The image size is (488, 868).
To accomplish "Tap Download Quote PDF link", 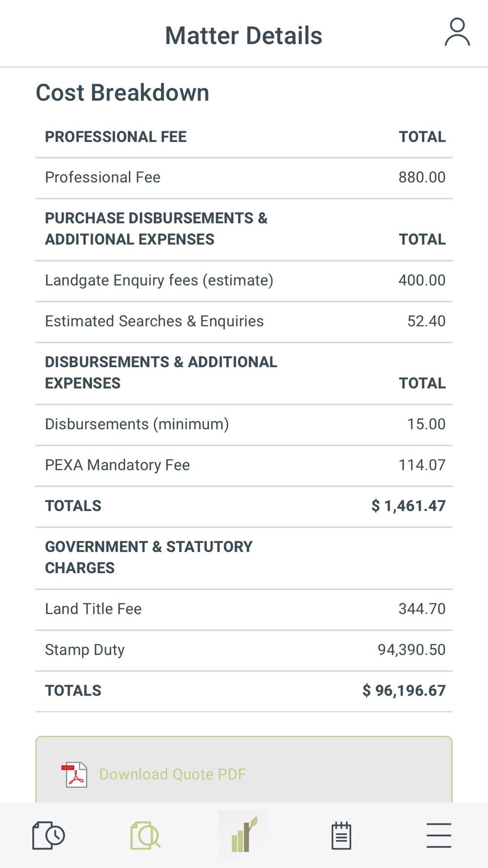I will pyautogui.click(x=172, y=774).
